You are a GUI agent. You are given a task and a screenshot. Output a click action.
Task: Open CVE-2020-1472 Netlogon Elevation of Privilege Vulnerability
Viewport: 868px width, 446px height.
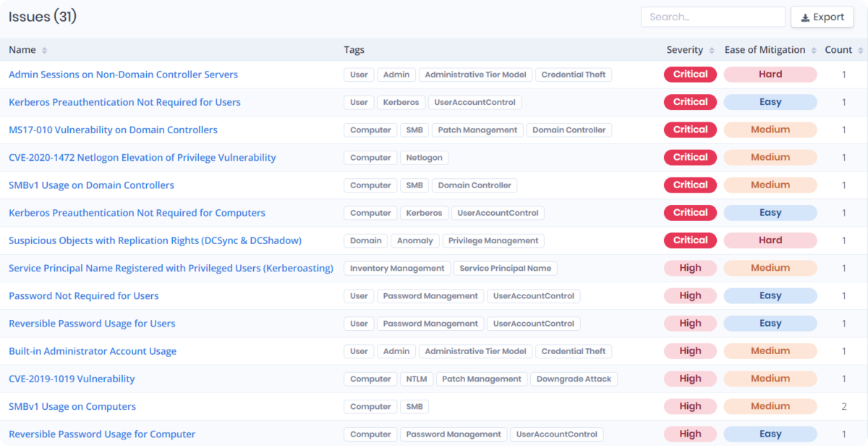142,157
